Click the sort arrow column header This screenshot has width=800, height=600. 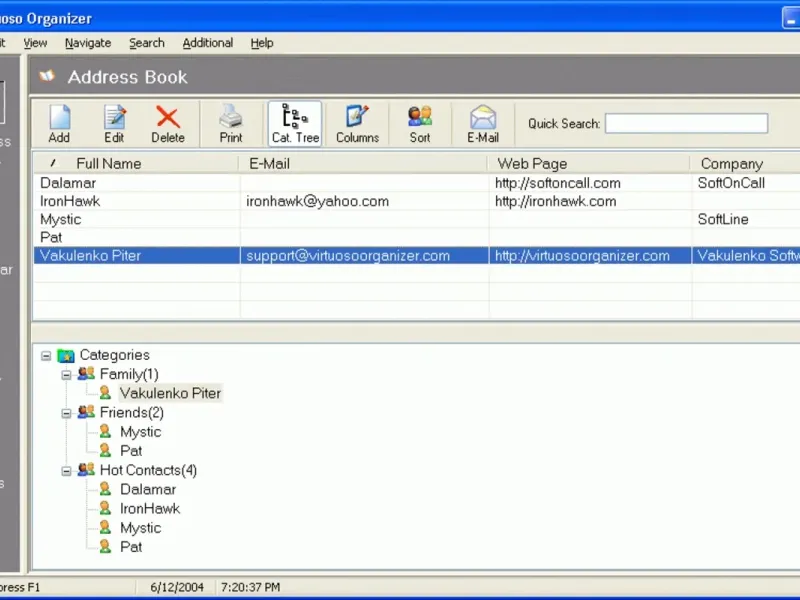click(x=52, y=164)
